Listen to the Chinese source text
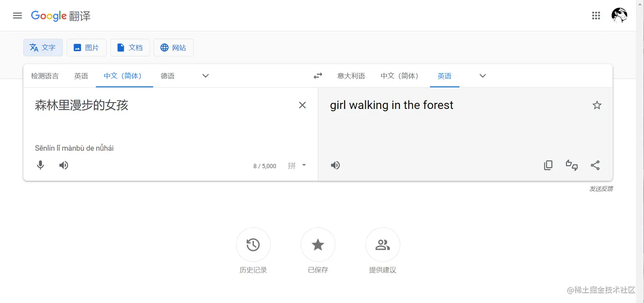This screenshot has width=644, height=303. [x=63, y=165]
